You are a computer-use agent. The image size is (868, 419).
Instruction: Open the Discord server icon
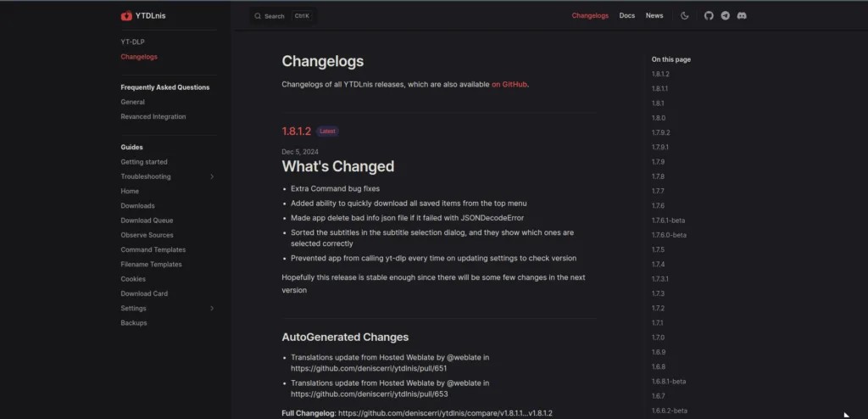pyautogui.click(x=742, y=15)
